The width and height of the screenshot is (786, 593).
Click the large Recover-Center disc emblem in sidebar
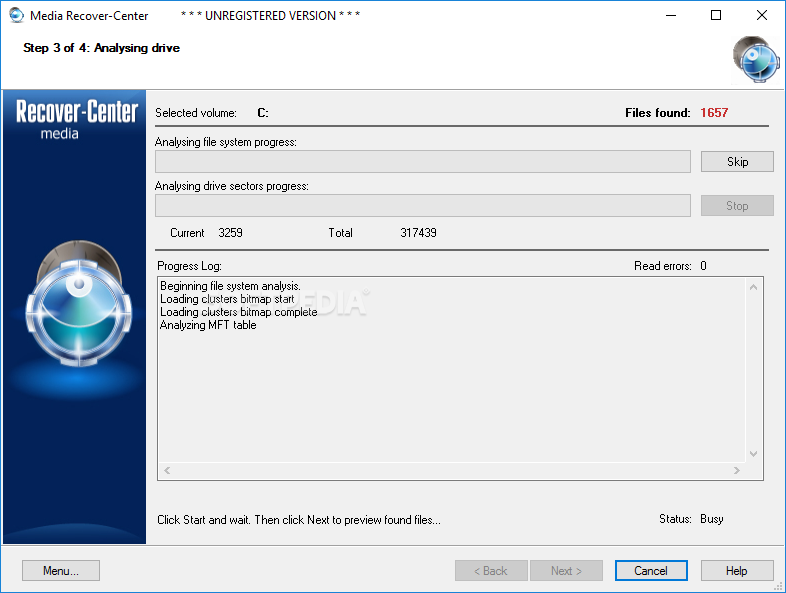pos(78,304)
